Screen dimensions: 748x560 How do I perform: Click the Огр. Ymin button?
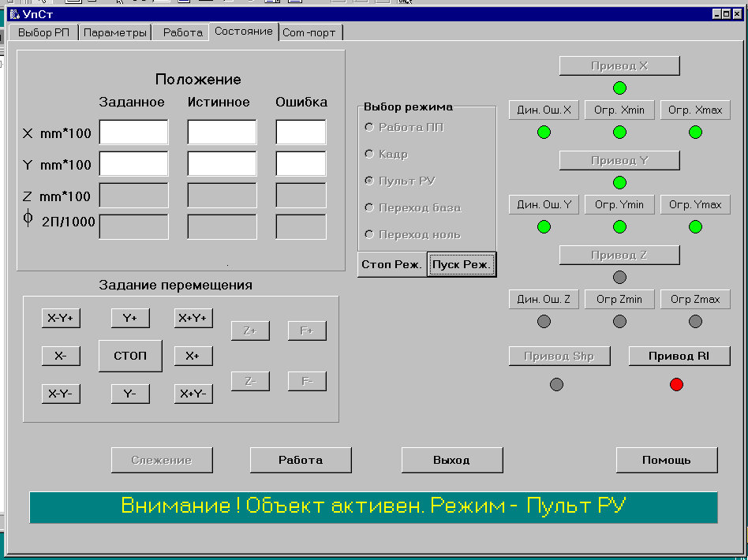tap(619, 204)
